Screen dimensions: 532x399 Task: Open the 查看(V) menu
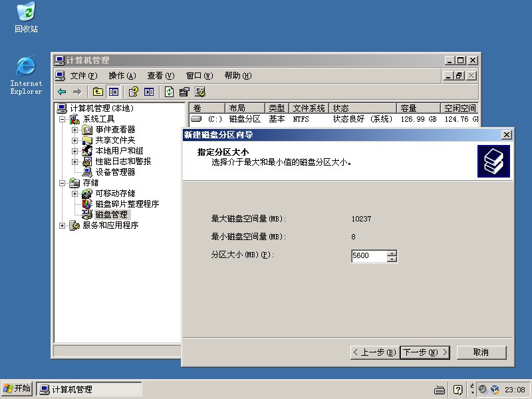(x=161, y=76)
